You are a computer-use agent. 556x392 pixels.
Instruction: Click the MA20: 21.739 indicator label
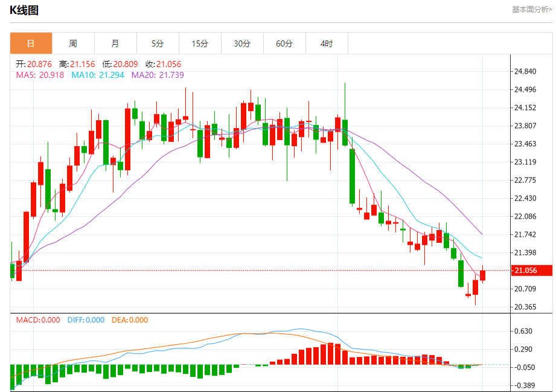(x=158, y=75)
